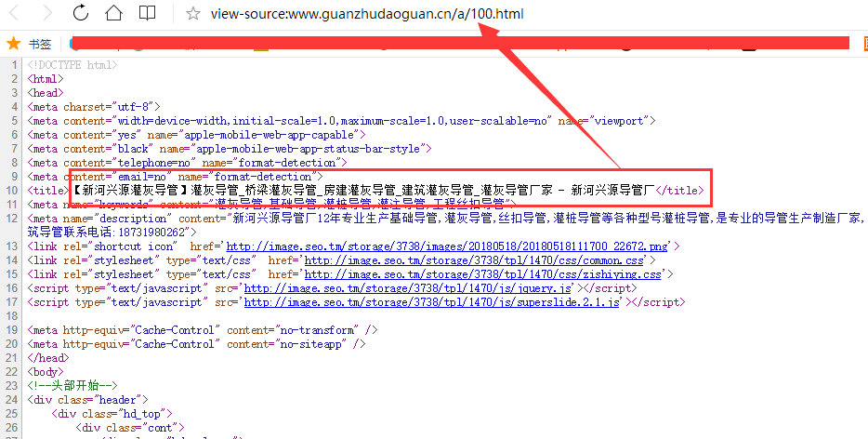The image size is (868, 439).
Task: Click the <!DOCTYPE html> text on line 1
Action: click(x=72, y=65)
